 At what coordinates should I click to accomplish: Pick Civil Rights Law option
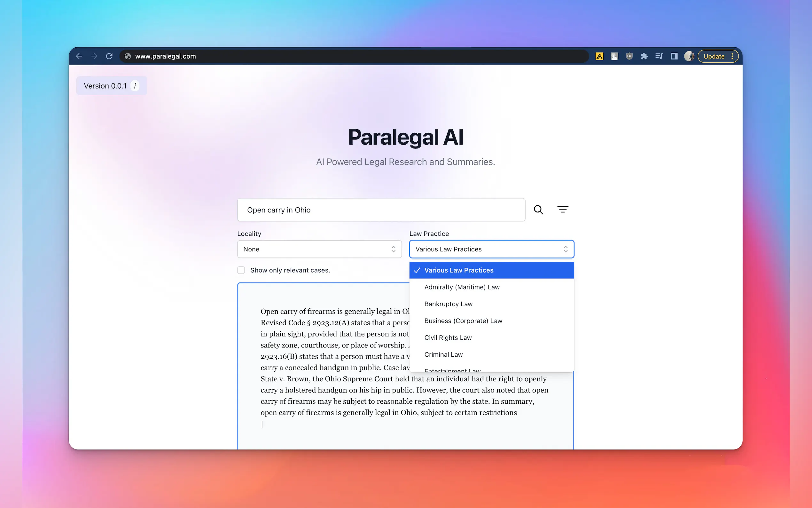pos(448,337)
